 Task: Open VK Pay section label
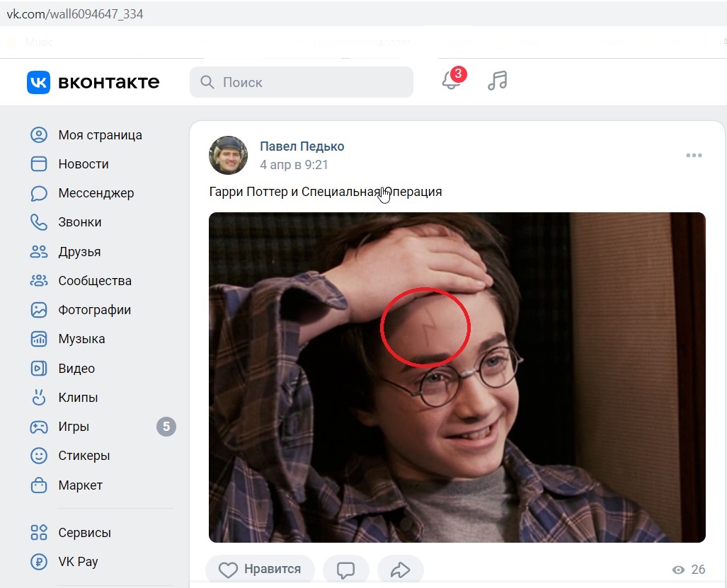click(78, 562)
